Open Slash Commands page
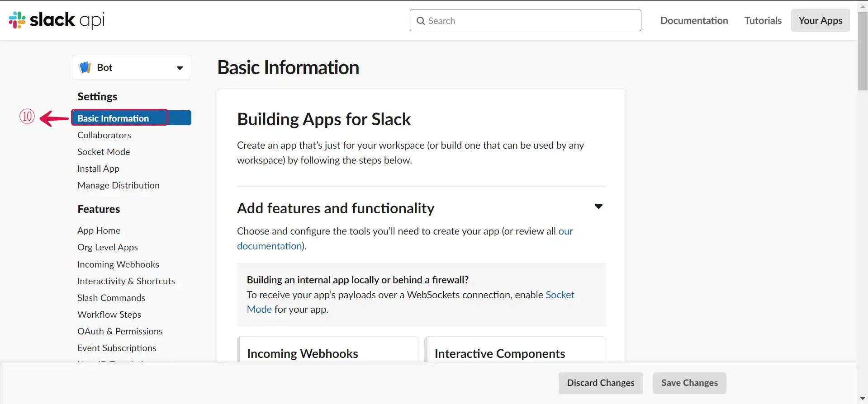 pos(111,298)
